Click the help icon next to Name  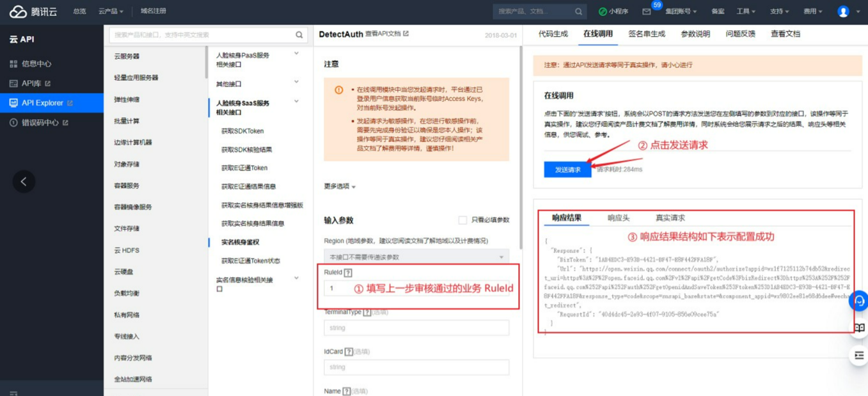[346, 391]
